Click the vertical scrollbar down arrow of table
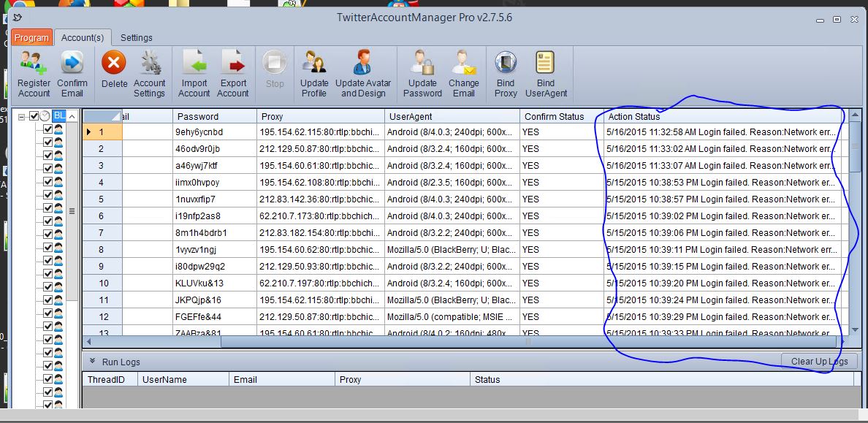Viewport: 868px width, 423px height. pyautogui.click(x=856, y=329)
